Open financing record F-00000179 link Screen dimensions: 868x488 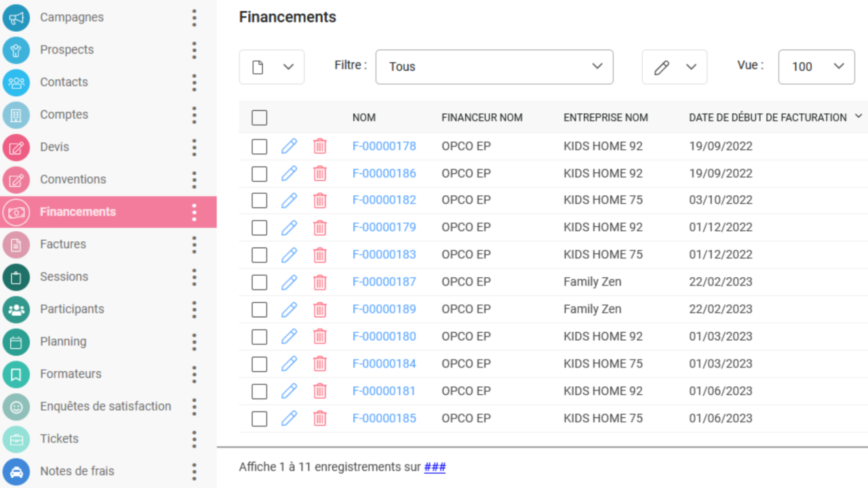point(384,227)
